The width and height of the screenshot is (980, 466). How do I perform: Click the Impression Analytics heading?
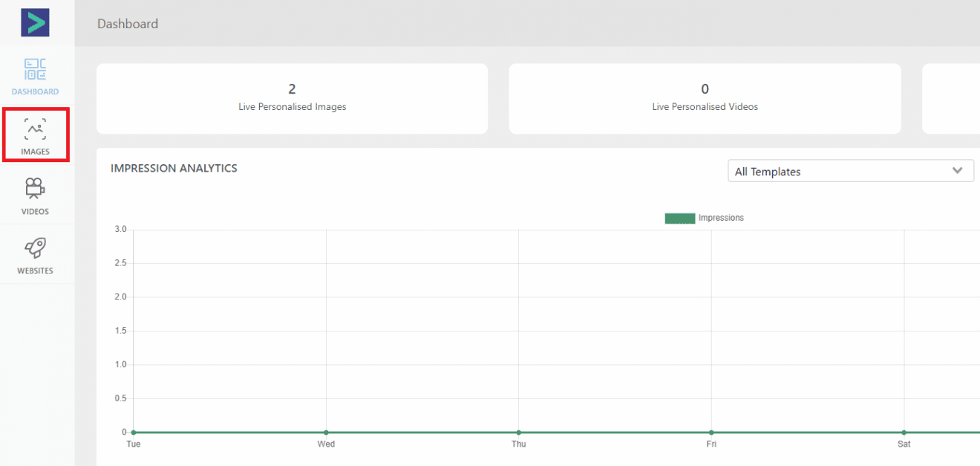[174, 168]
